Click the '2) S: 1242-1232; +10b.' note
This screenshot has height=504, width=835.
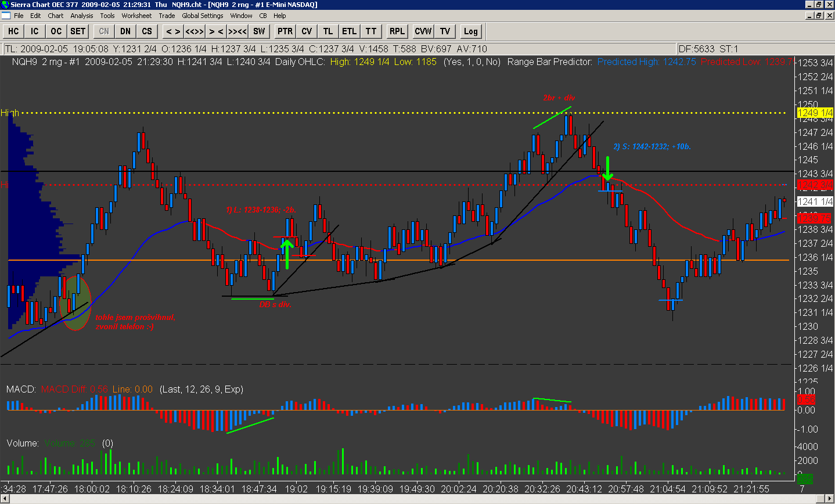[652, 146]
